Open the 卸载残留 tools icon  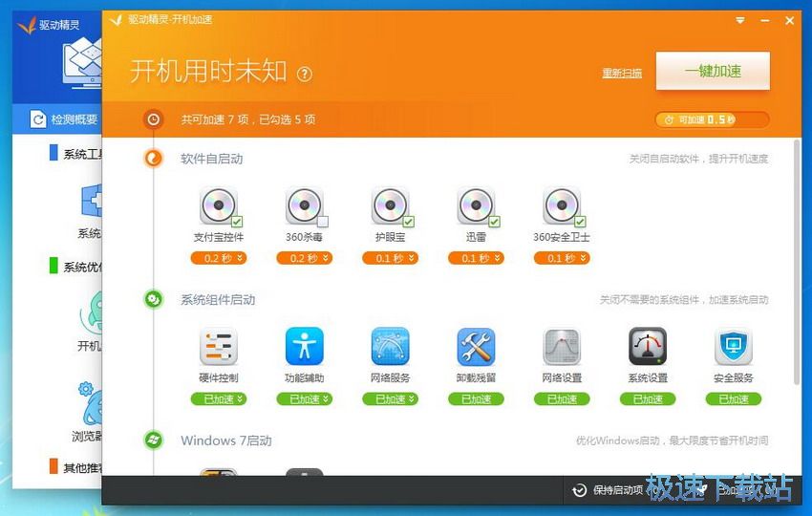pyautogui.click(x=476, y=346)
